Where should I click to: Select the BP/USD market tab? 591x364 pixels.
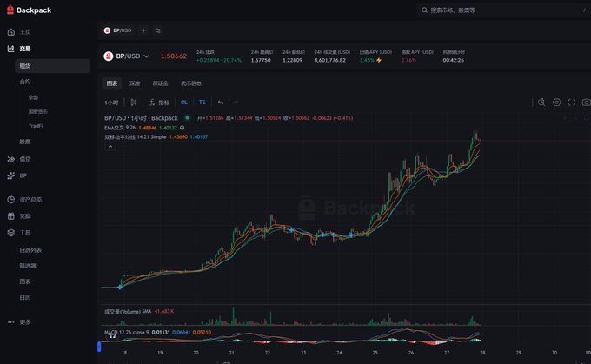coord(118,30)
